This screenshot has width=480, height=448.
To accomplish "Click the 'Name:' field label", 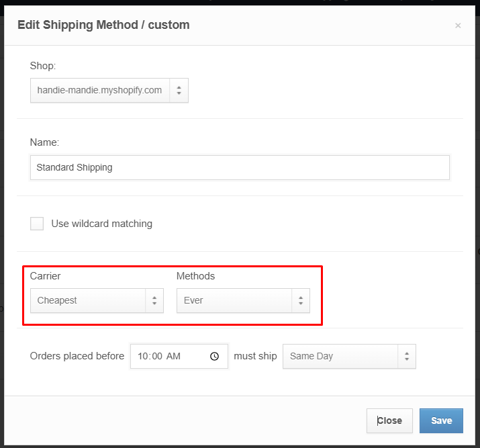I will (44, 142).
